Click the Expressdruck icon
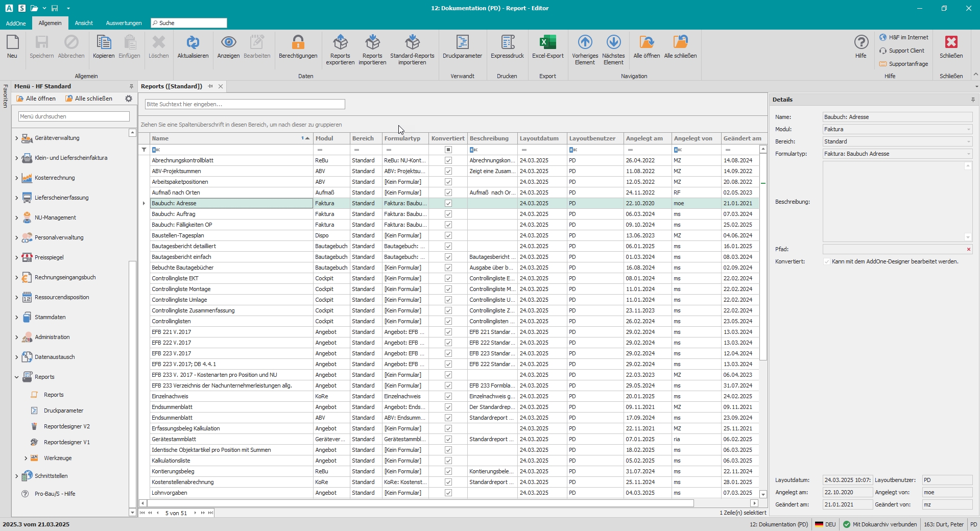 [x=507, y=43]
